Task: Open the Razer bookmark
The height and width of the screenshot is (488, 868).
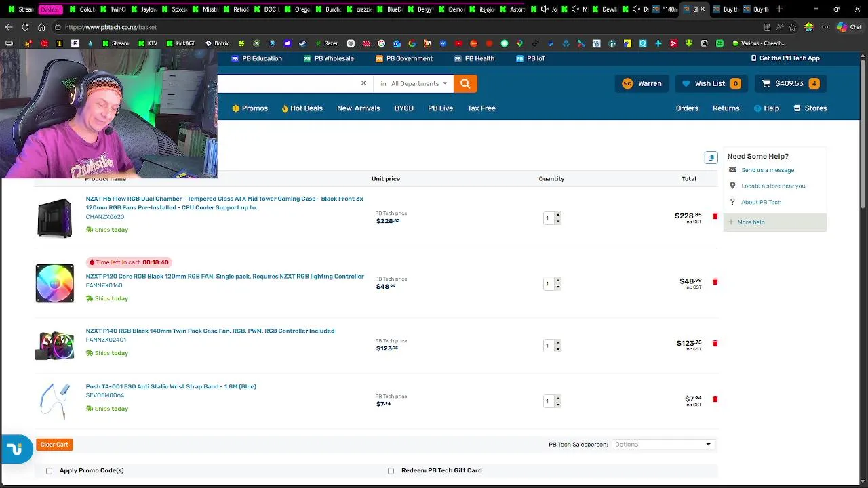Action: [x=326, y=43]
